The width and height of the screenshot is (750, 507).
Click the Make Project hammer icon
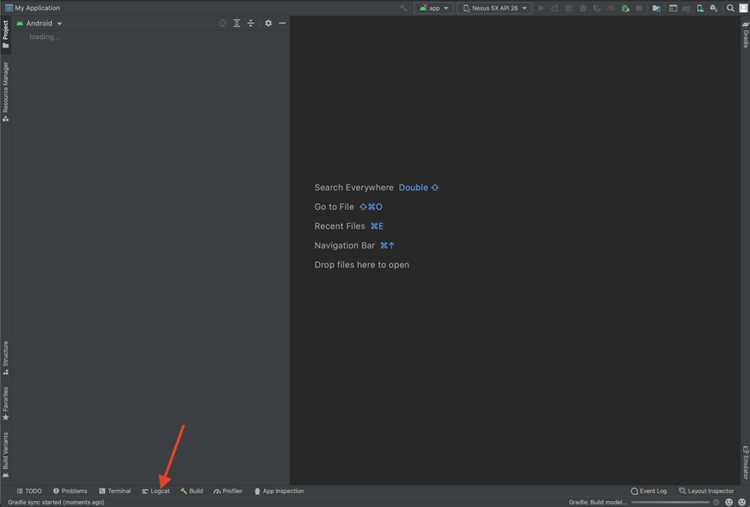[x=404, y=8]
